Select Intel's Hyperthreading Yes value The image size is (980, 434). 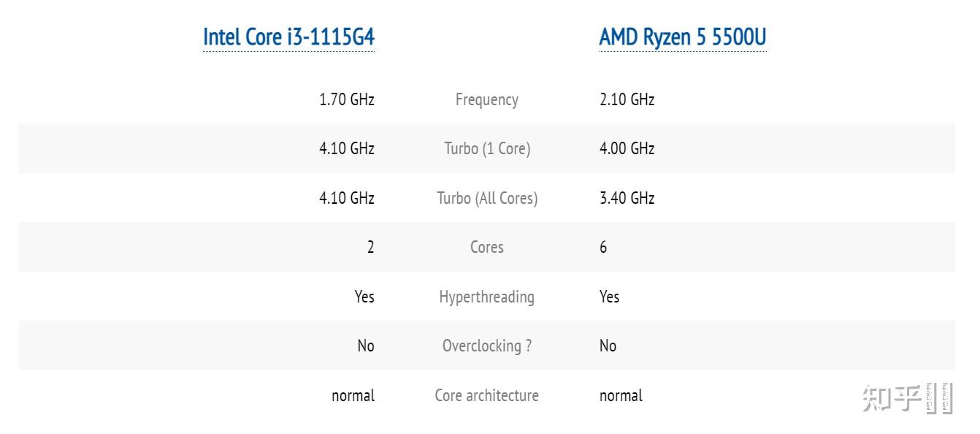[x=364, y=297]
